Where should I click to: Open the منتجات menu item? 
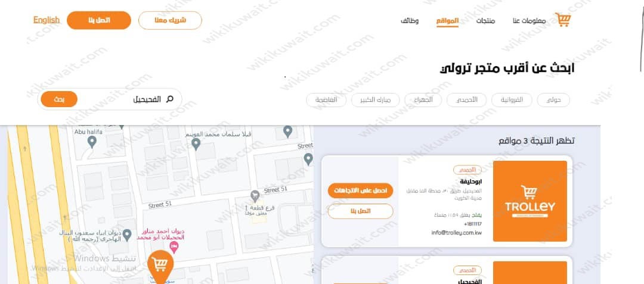pyautogui.click(x=486, y=21)
